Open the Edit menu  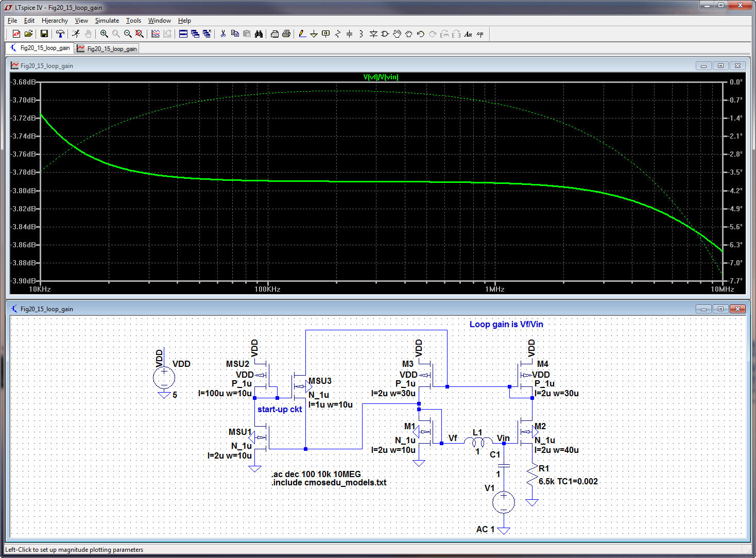[x=29, y=21]
